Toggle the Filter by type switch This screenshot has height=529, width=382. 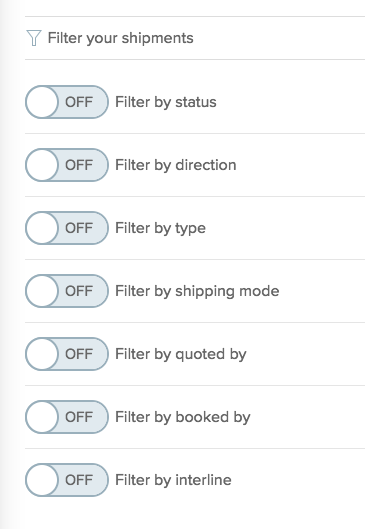pos(67,228)
